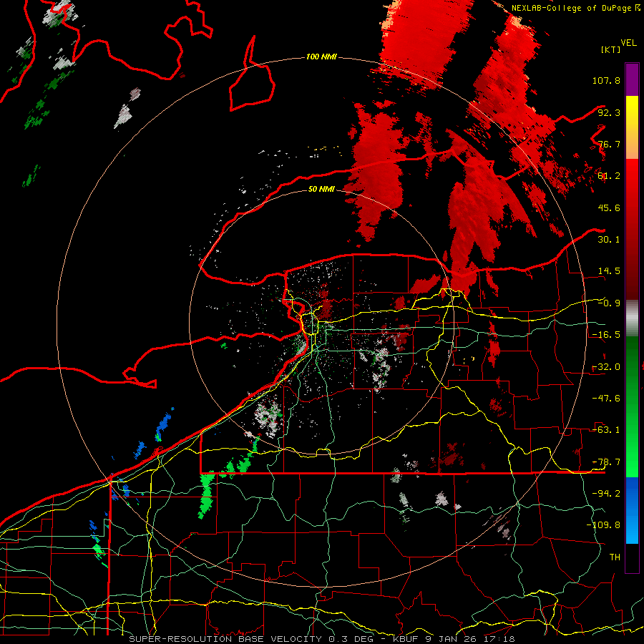Click the 76.7 velocity scale value
This screenshot has height=644, width=644.
[x=609, y=144]
